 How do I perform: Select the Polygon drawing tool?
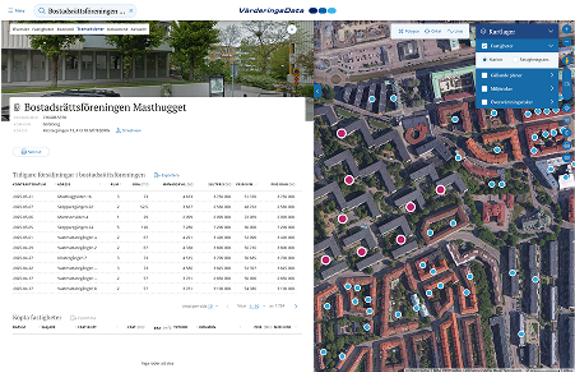pyautogui.click(x=409, y=31)
